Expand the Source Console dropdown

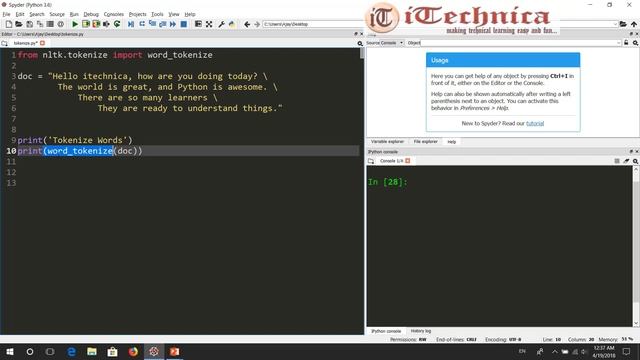392,43
